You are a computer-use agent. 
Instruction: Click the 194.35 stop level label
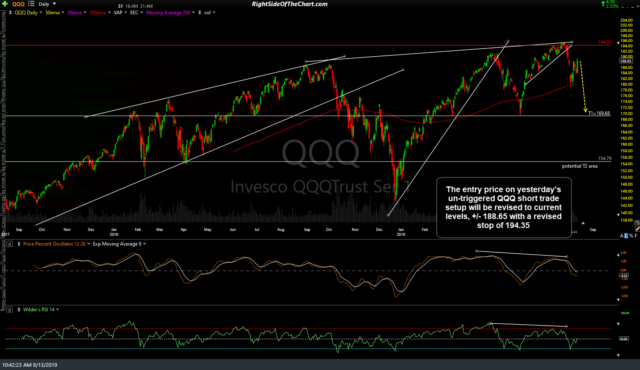tap(605, 42)
